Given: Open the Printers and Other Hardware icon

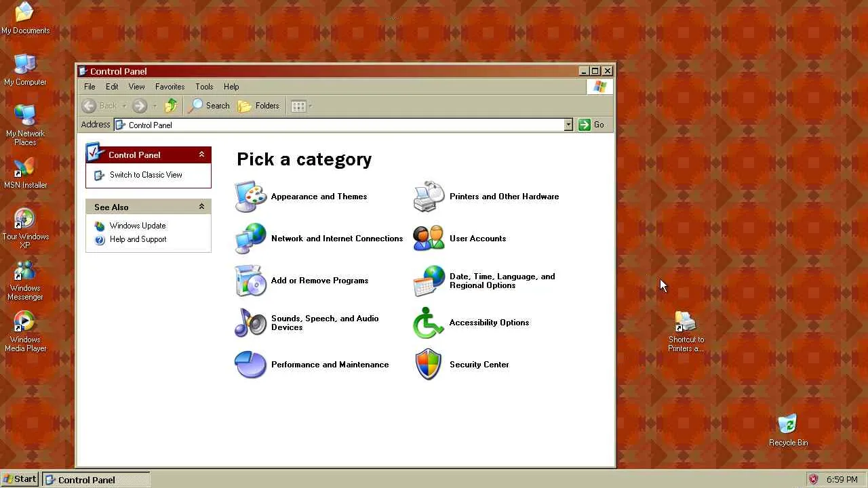Looking at the screenshot, I should coord(429,197).
